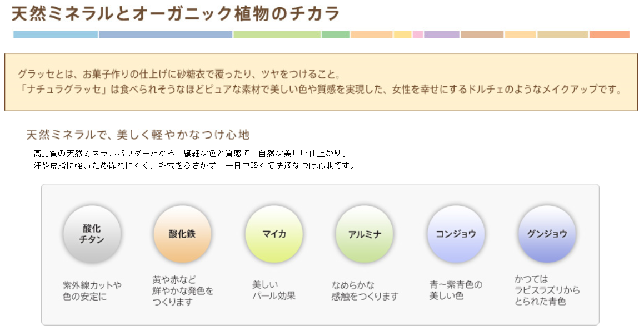Screen dimensions: 644x330
Task: Click the 天然ミネラルで、美しく軽やかなつけ心地 subheading
Action: [x=138, y=135]
